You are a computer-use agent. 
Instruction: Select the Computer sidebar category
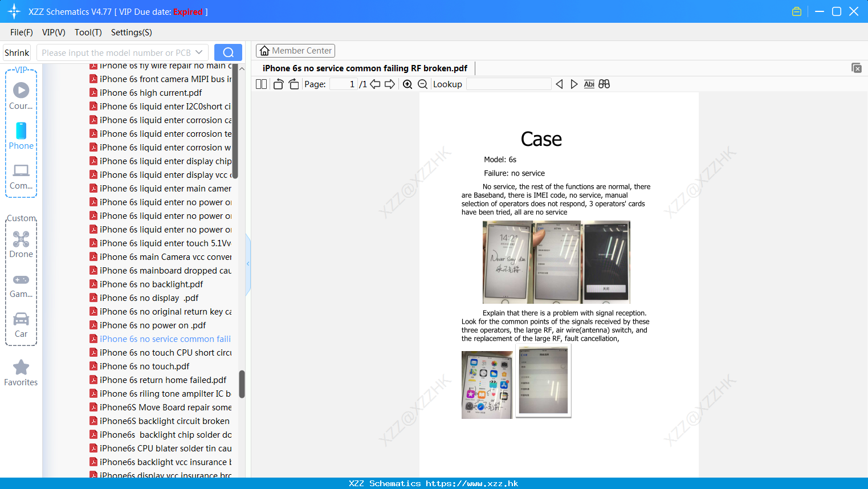[x=21, y=177]
